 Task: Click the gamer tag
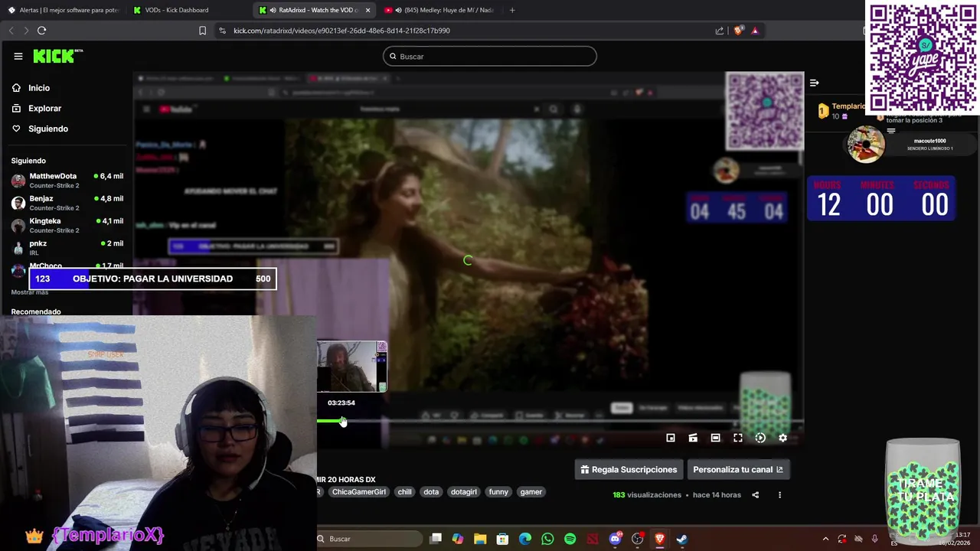(x=531, y=492)
